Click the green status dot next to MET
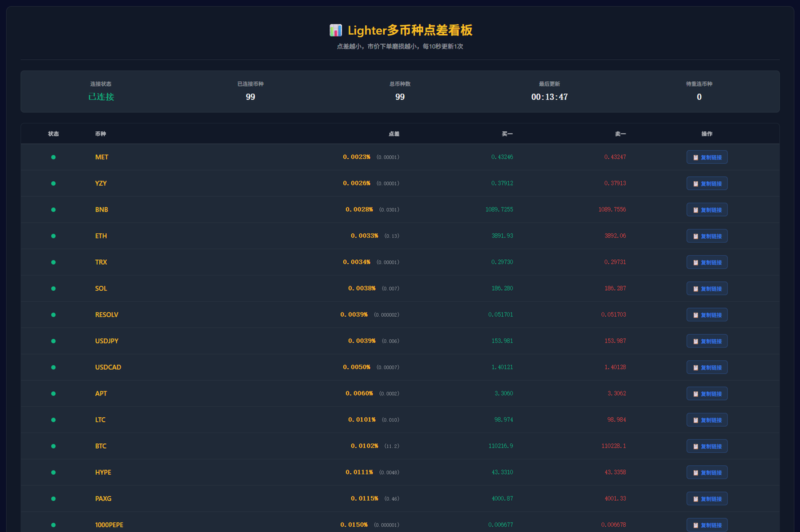800x532 pixels. coord(53,157)
